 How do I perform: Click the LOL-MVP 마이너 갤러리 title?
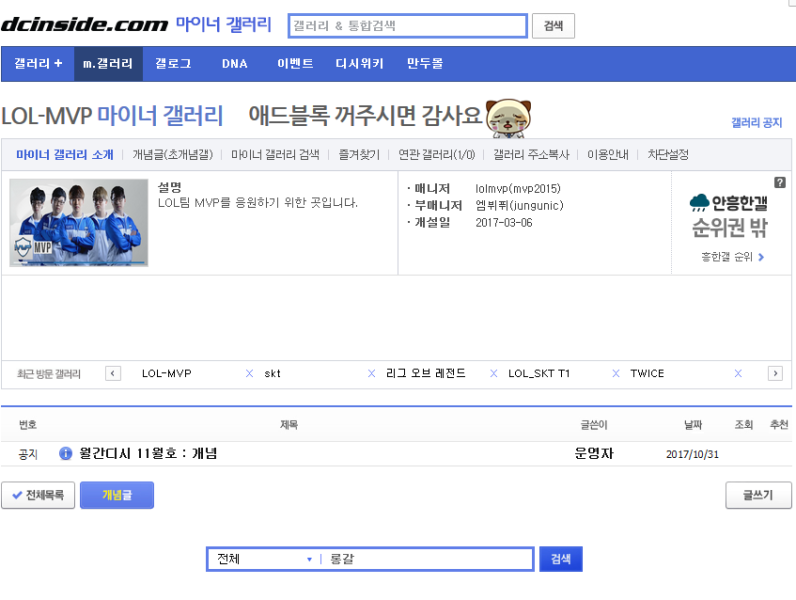coord(112,116)
